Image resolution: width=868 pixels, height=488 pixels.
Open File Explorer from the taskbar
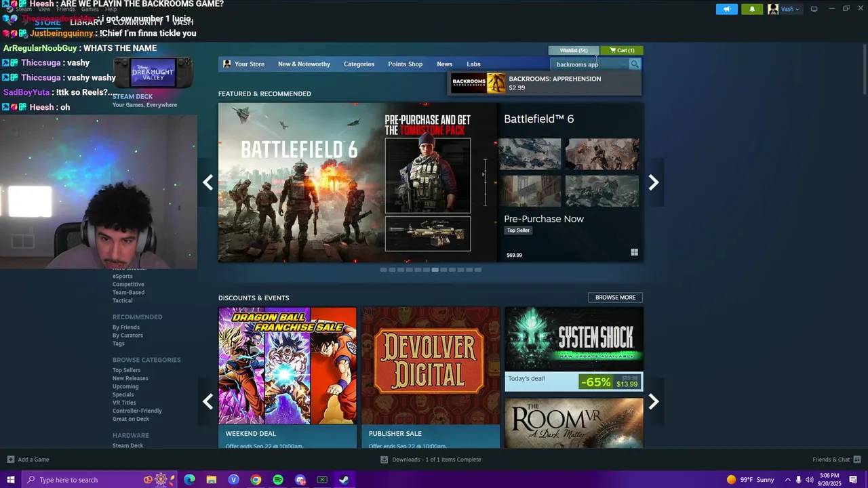212,480
